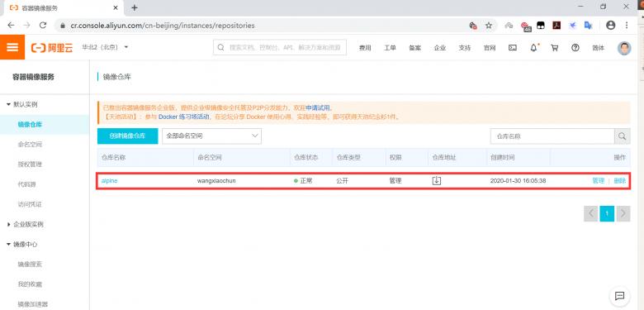The image size is (644, 310).
Task: Open the Chrome profile icon
Action: (x=611, y=26)
